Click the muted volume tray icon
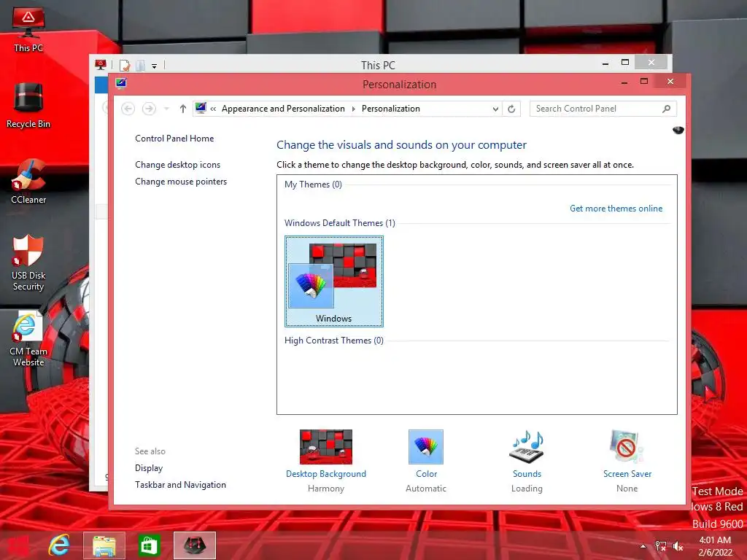Screen dimensions: 747x560 (x=678, y=546)
